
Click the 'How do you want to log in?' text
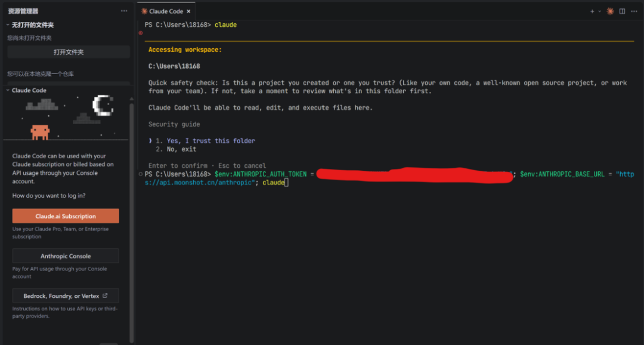pyautogui.click(x=49, y=196)
